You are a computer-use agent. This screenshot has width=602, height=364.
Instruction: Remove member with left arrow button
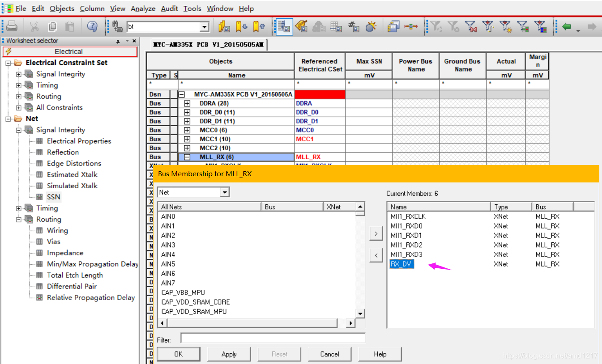pyautogui.click(x=376, y=255)
